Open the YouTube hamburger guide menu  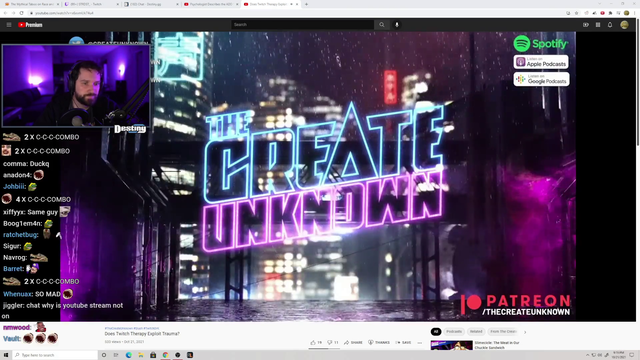[x=9, y=25]
